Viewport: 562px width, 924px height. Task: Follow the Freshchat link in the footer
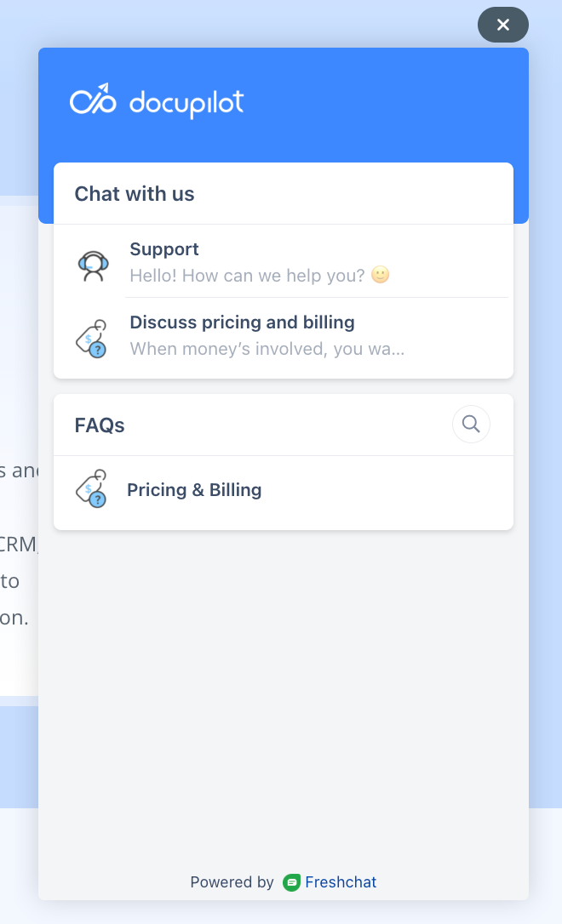(342, 882)
